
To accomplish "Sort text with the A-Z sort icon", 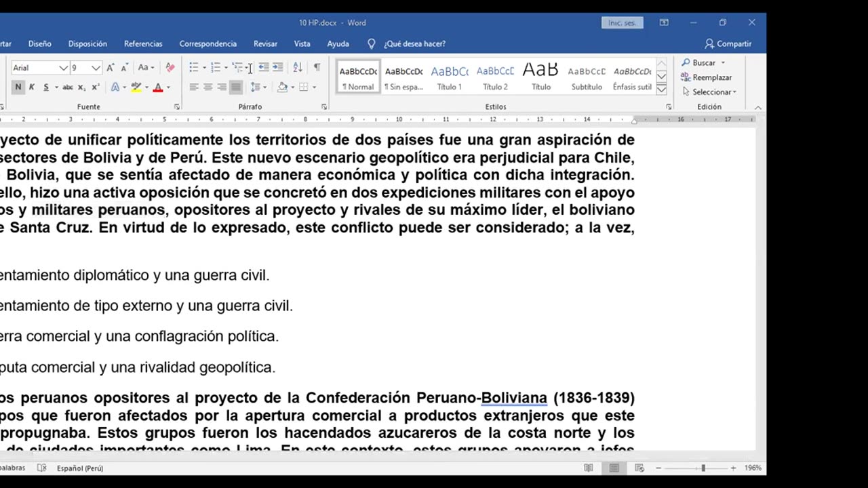I will (x=298, y=68).
